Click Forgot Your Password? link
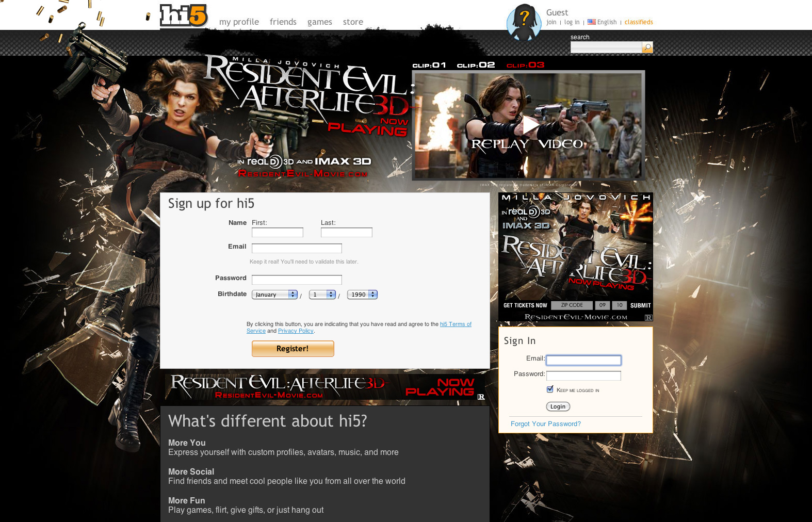The height and width of the screenshot is (522, 812). coord(546,424)
